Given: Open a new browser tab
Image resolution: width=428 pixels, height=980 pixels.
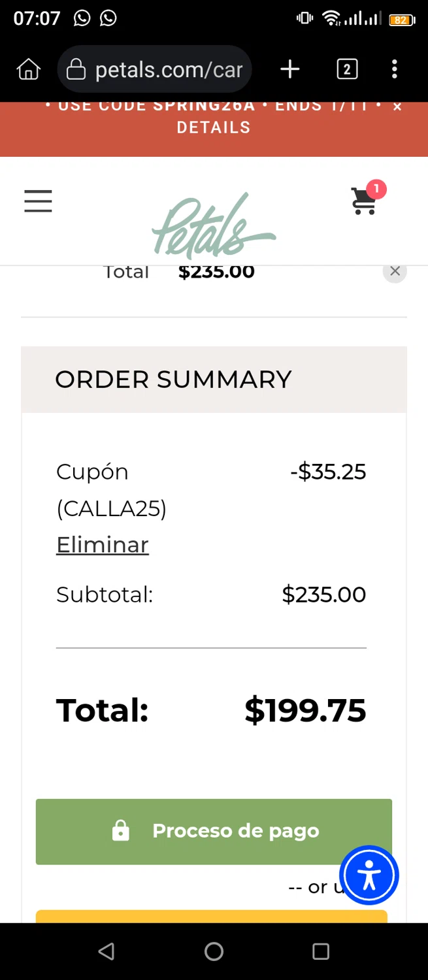Looking at the screenshot, I should coord(290,69).
